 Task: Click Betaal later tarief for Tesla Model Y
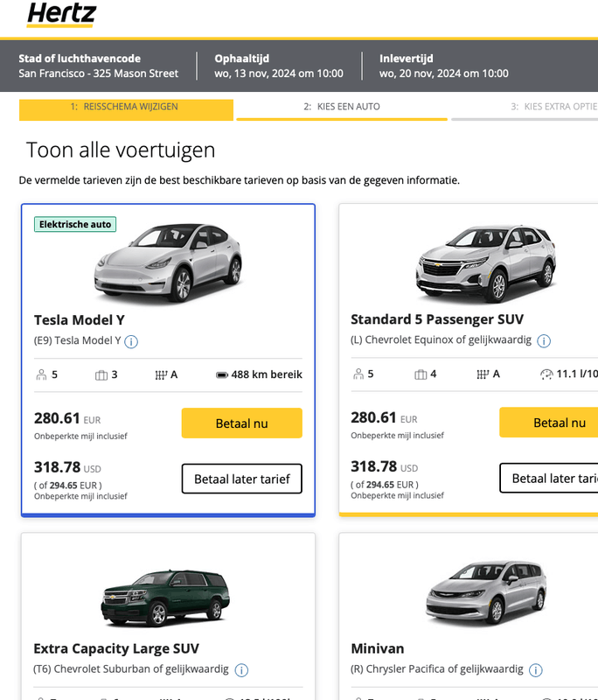click(x=241, y=479)
